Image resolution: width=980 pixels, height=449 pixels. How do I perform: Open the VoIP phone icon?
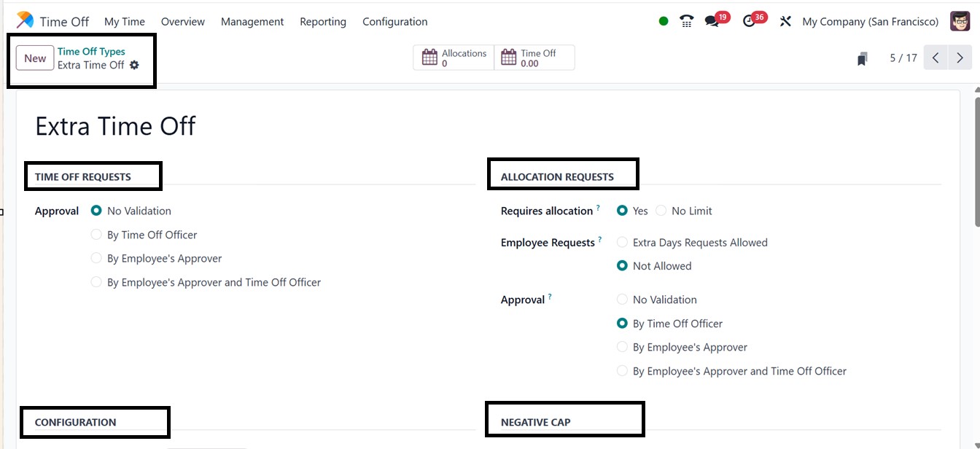point(686,21)
